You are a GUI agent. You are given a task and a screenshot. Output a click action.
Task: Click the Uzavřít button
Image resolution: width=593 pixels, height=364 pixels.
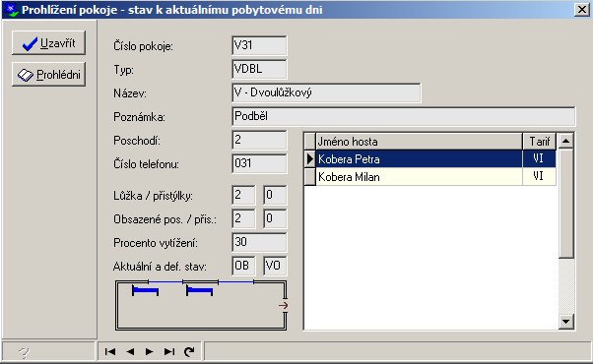(x=48, y=43)
